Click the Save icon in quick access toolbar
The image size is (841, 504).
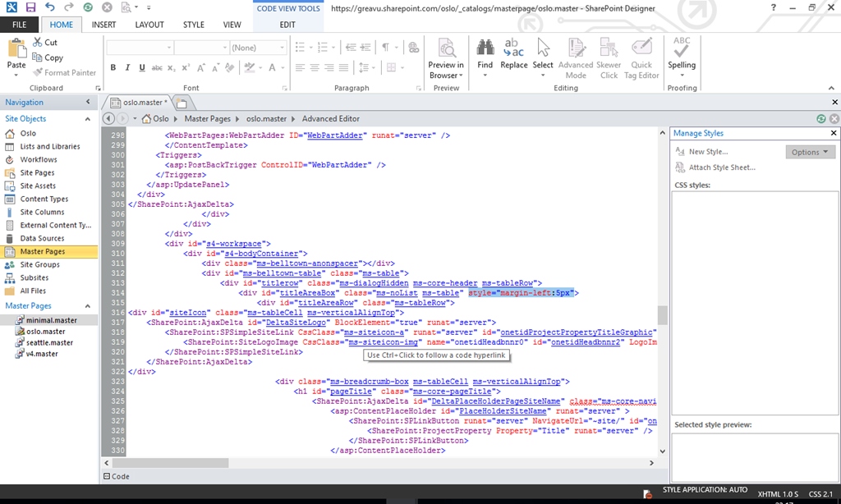pos(30,7)
